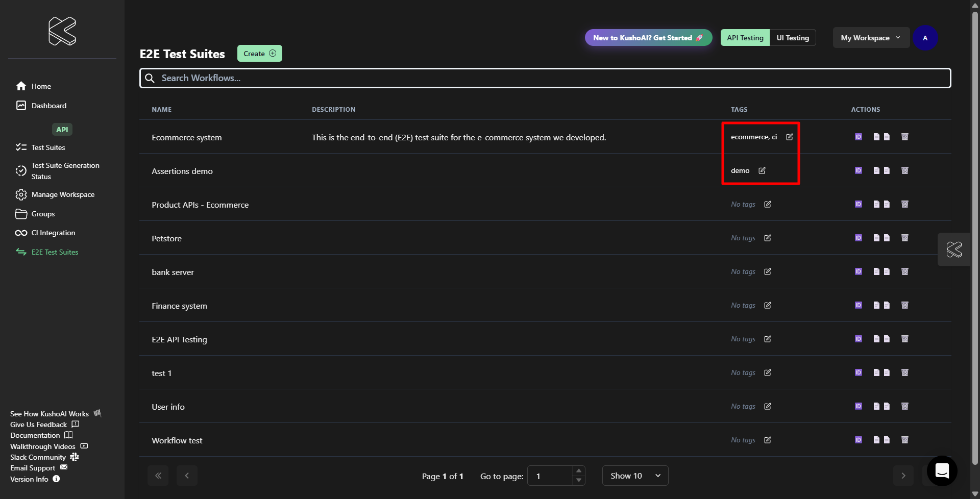Open Dashboard from the sidebar
Image resolution: width=980 pixels, height=499 pixels.
[48, 106]
